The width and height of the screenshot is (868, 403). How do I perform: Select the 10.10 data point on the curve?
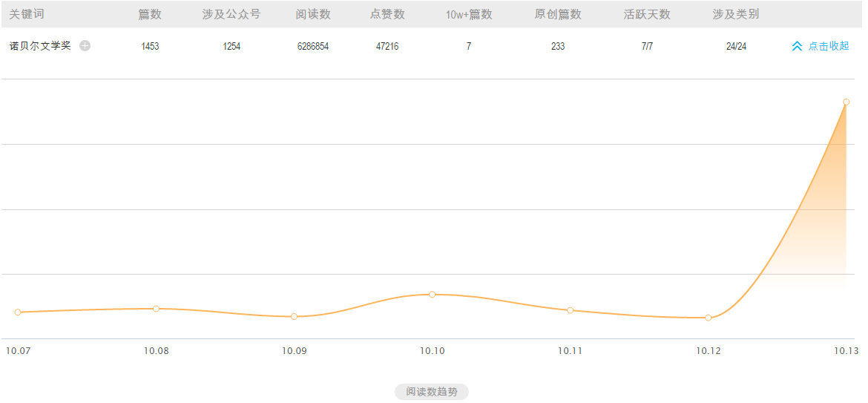pyautogui.click(x=432, y=295)
